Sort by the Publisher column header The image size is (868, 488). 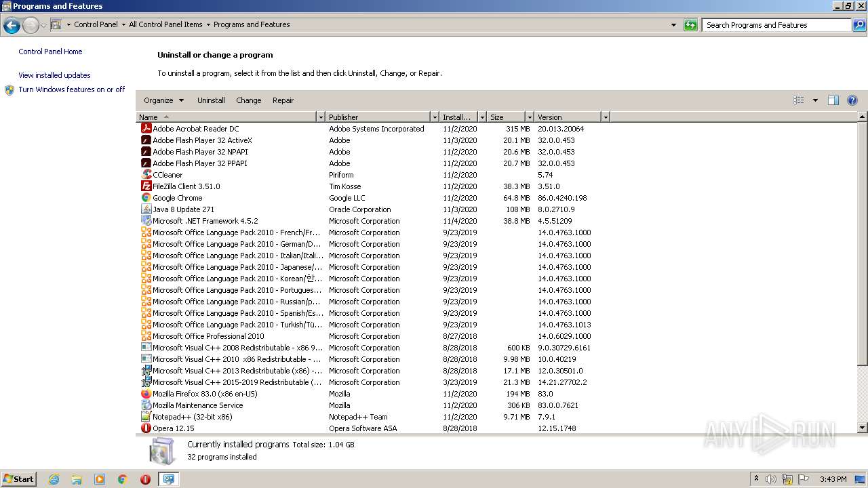[x=378, y=117]
